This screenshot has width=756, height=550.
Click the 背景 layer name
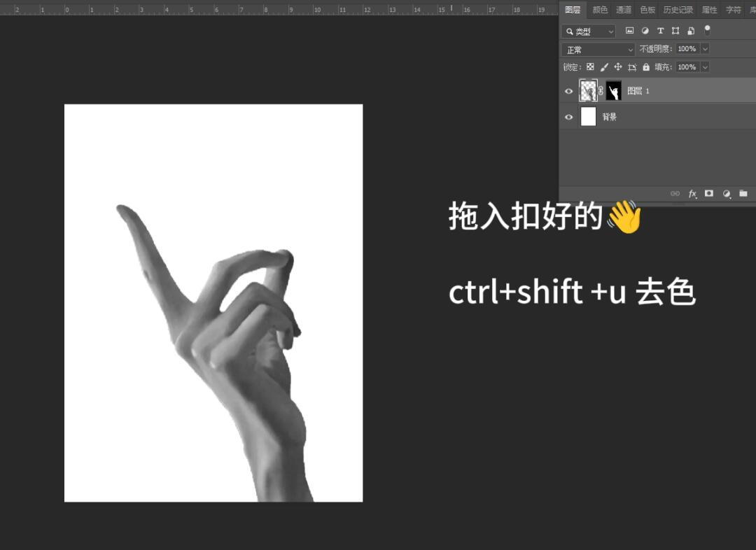tap(610, 117)
